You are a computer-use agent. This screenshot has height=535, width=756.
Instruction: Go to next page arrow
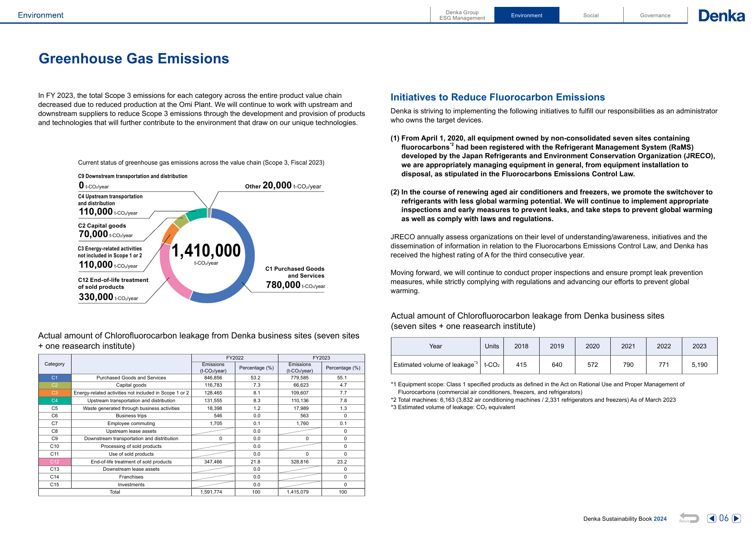coord(737,518)
